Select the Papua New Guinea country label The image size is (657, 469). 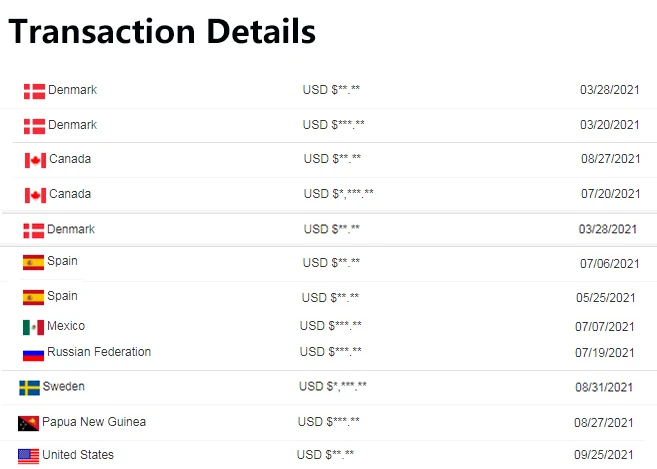94,422
